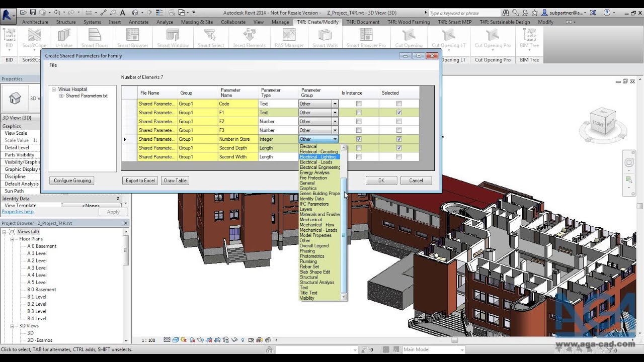Click the Save disk icon in quick access toolbar
644x362 pixels.
[33, 12]
